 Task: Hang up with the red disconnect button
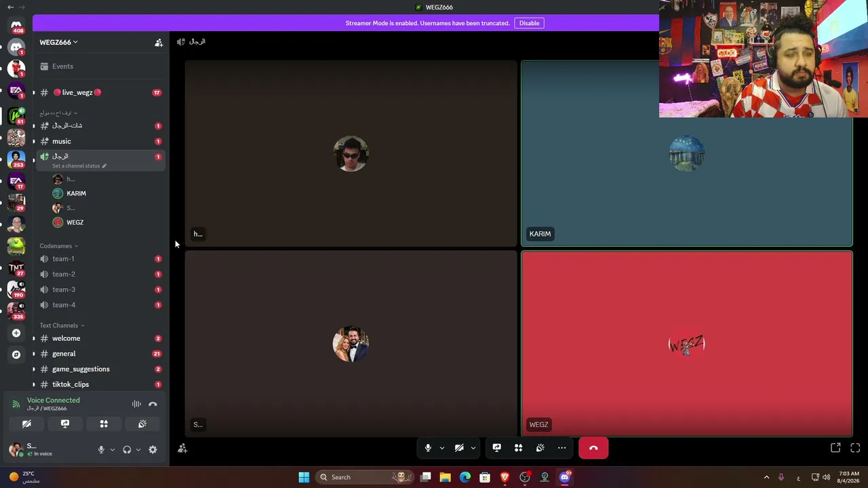pos(593,448)
